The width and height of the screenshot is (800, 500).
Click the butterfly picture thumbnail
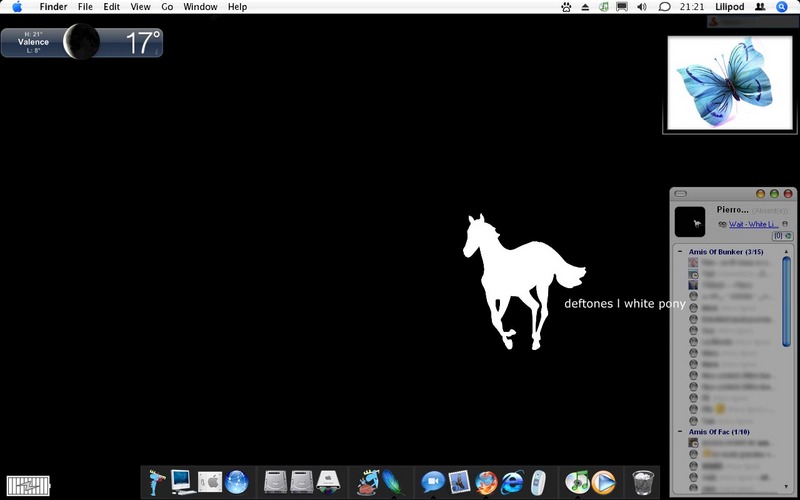point(730,84)
